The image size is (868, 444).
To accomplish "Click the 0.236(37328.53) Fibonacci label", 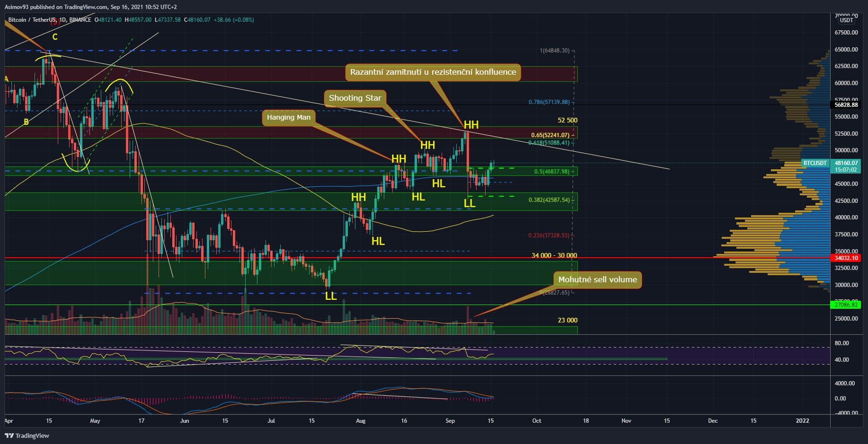I will [x=549, y=235].
